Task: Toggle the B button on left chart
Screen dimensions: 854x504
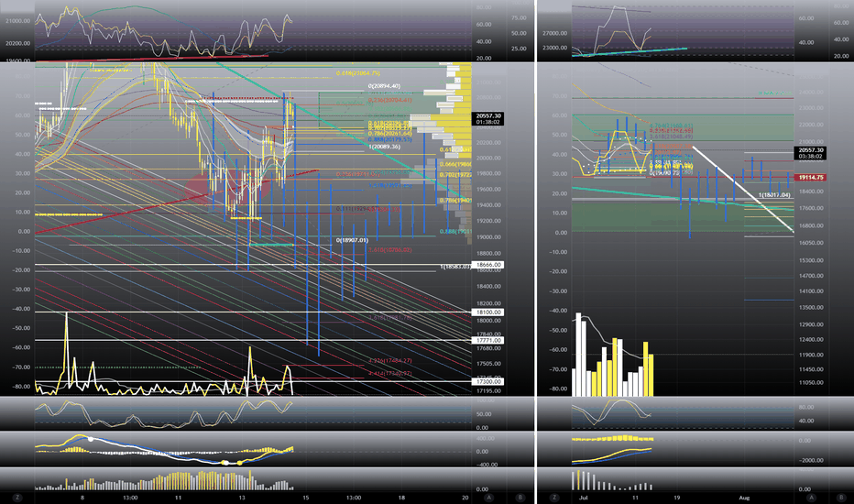Action: coord(520,498)
